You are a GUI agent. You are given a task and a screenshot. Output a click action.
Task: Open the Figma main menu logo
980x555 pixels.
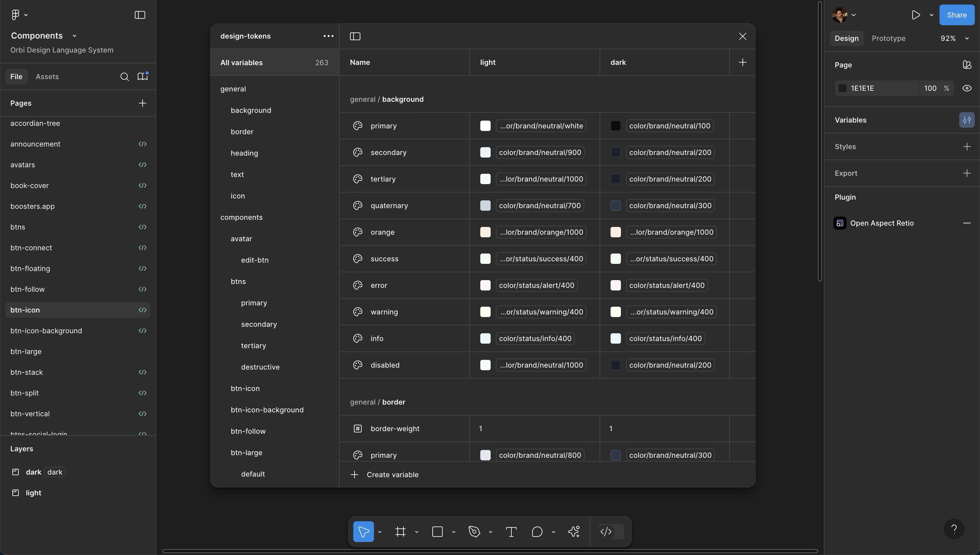(15, 15)
